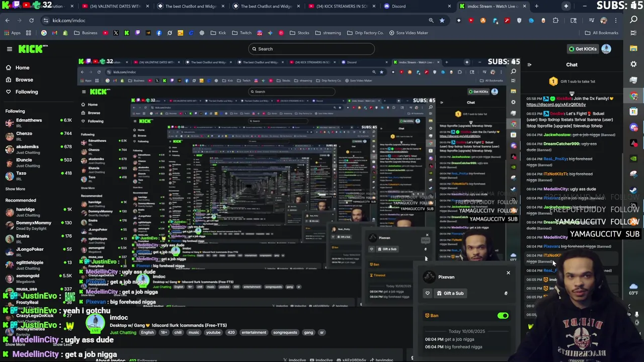Click the Just Chatting category under imdoc
Viewport: 644px width, 362px height.
[123, 332]
